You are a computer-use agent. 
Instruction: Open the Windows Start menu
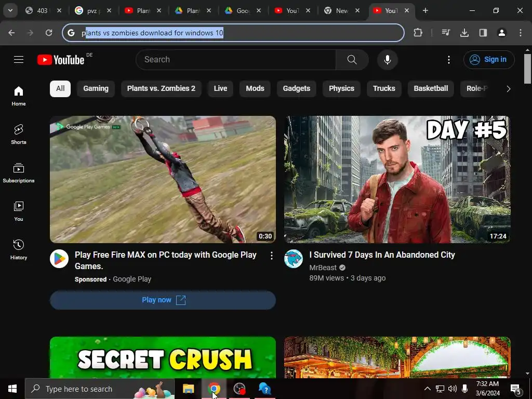[x=12, y=389]
